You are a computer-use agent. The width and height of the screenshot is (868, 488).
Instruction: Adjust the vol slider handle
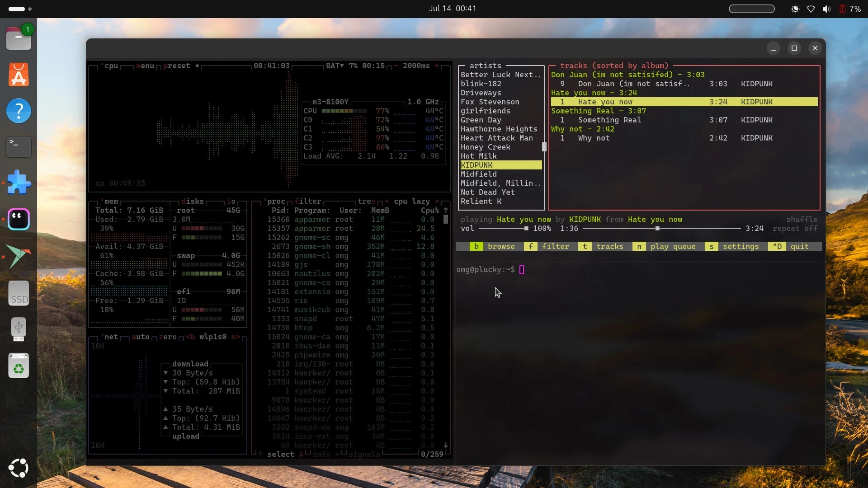(x=526, y=229)
